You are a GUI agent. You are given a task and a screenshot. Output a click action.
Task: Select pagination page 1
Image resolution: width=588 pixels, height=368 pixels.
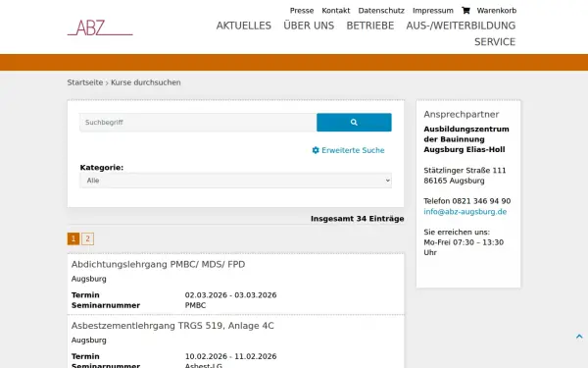coord(73,238)
